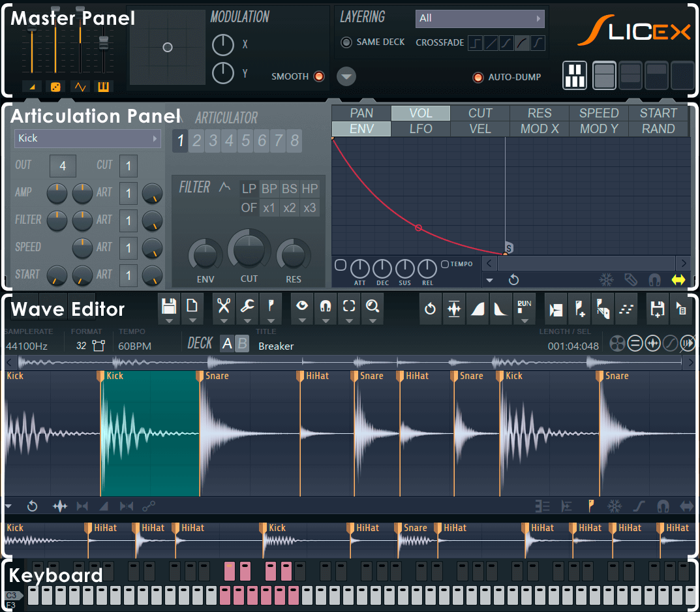
Task: Click the Zoom magnifier icon
Action: tap(373, 306)
